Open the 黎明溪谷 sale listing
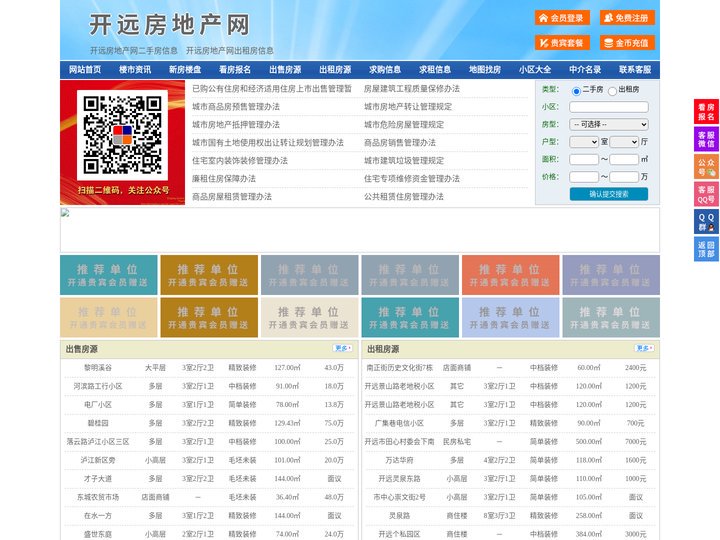This screenshot has width=720, height=540. [x=98, y=368]
